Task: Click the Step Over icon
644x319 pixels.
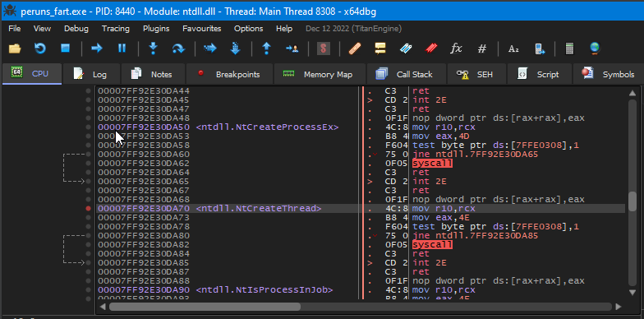Action: pyautogui.click(x=178, y=49)
